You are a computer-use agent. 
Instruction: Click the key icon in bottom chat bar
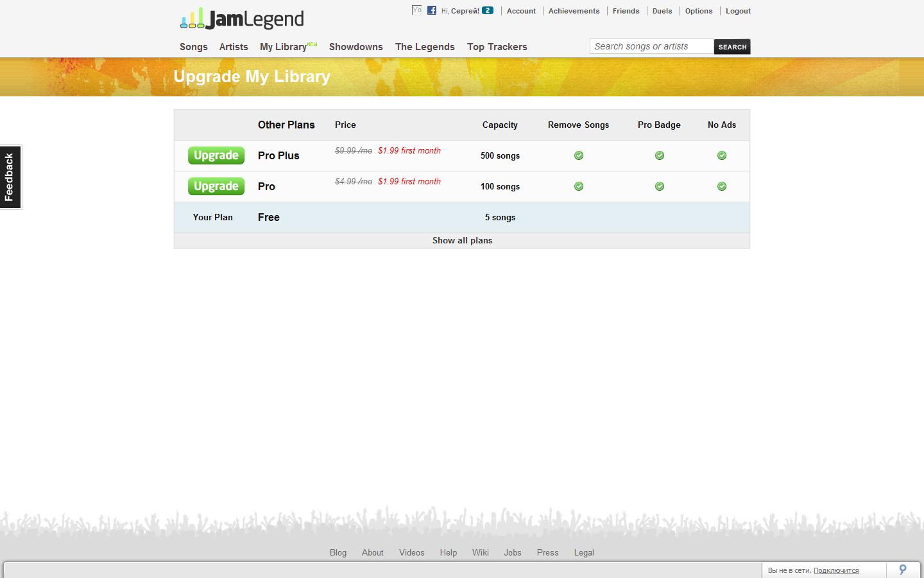[x=903, y=570]
